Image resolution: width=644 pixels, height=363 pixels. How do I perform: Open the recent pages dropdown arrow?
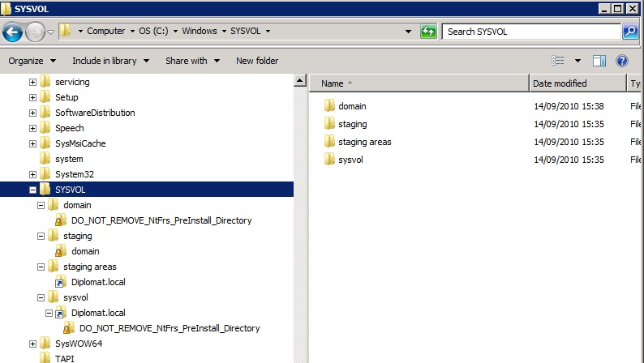click(50, 32)
